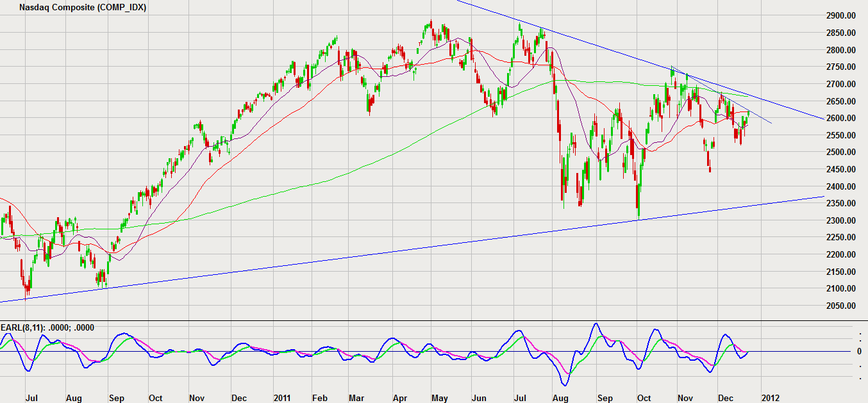
Task: Click the 2050.00 price axis label
Action: pos(840,306)
